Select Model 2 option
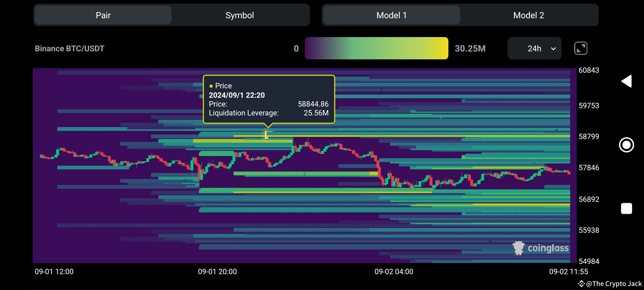 click(x=528, y=15)
